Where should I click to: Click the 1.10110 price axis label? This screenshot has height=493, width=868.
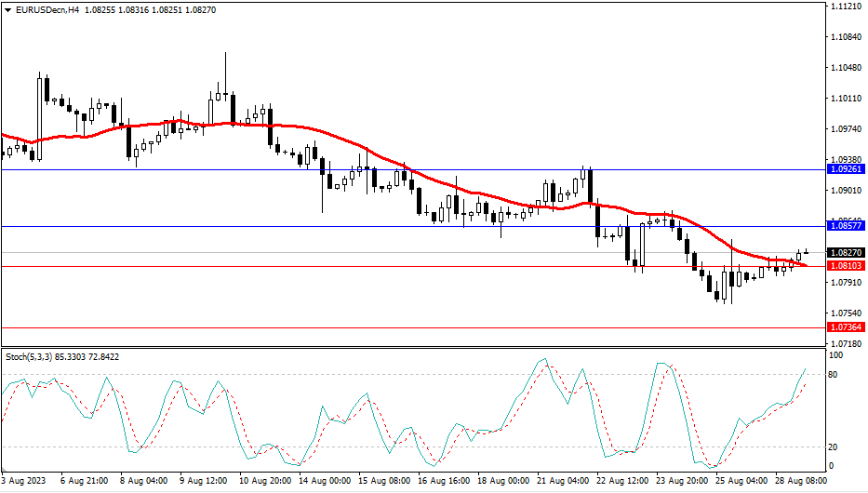[x=845, y=99]
